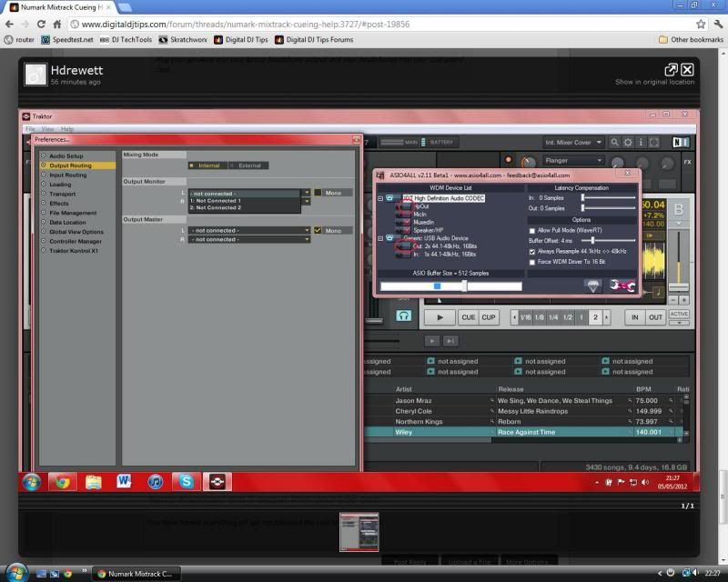728x582 pixels.
Task: Open the Traktor search magnifier icon
Action: tap(616, 143)
